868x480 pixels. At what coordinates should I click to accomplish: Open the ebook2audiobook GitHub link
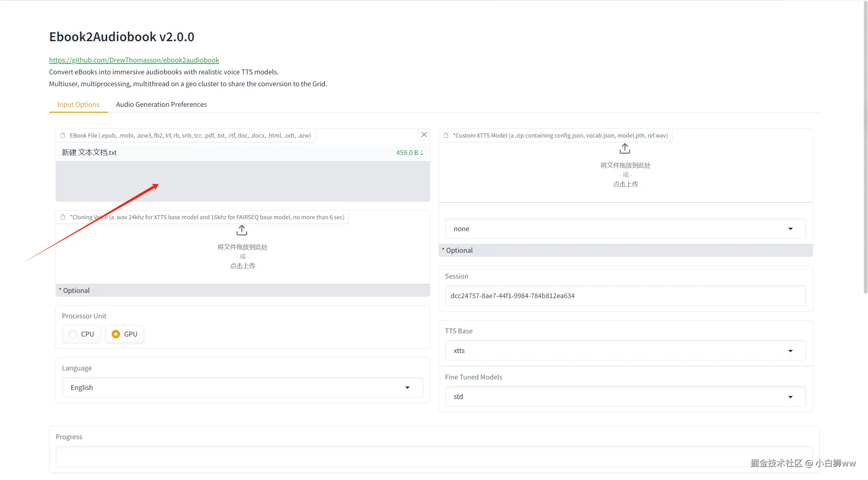point(134,60)
